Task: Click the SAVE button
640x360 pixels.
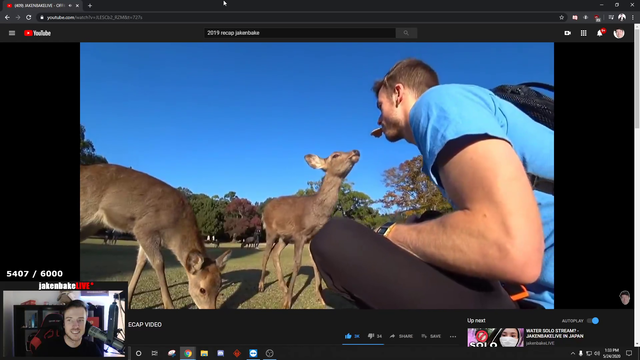Action: click(431, 336)
